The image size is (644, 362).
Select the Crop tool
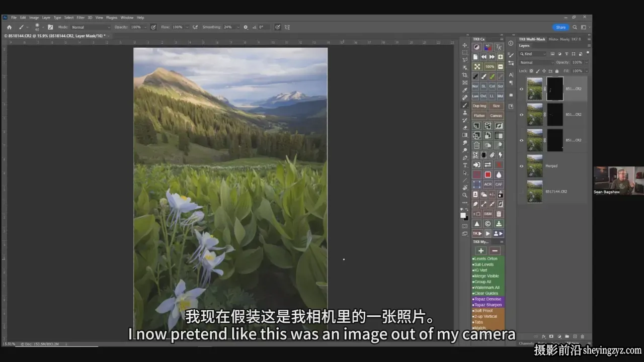465,75
